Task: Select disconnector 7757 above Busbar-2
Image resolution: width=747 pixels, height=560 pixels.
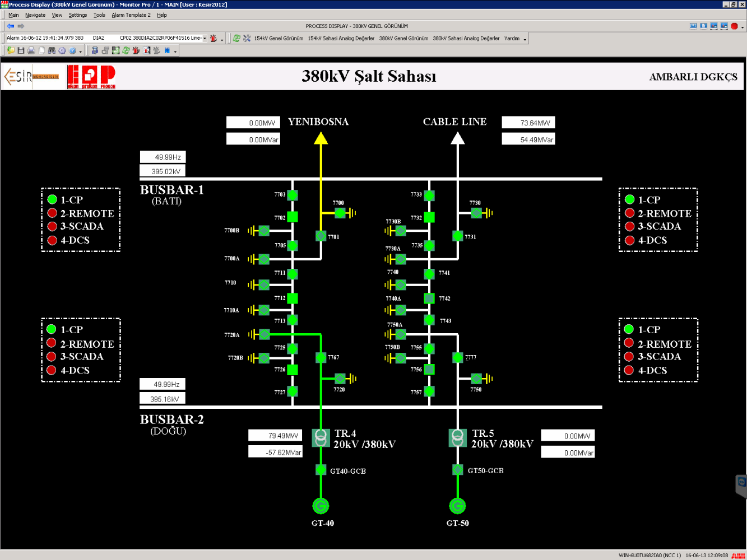Action: point(429,391)
